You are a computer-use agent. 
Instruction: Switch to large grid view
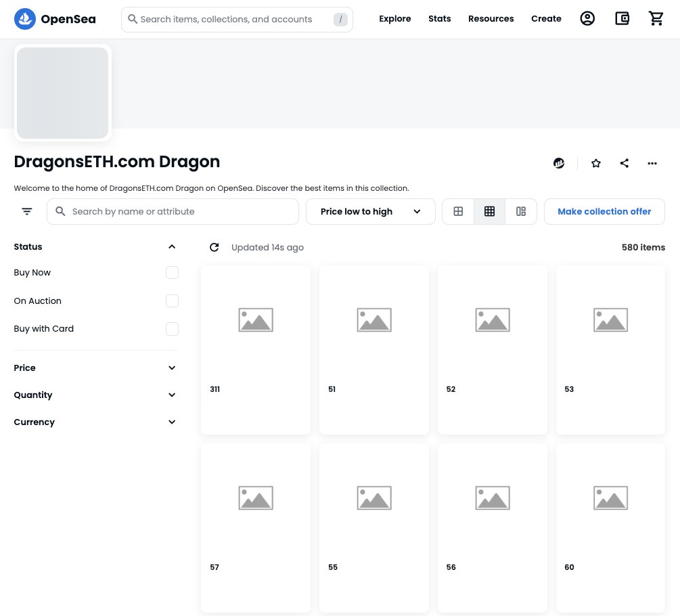point(458,211)
